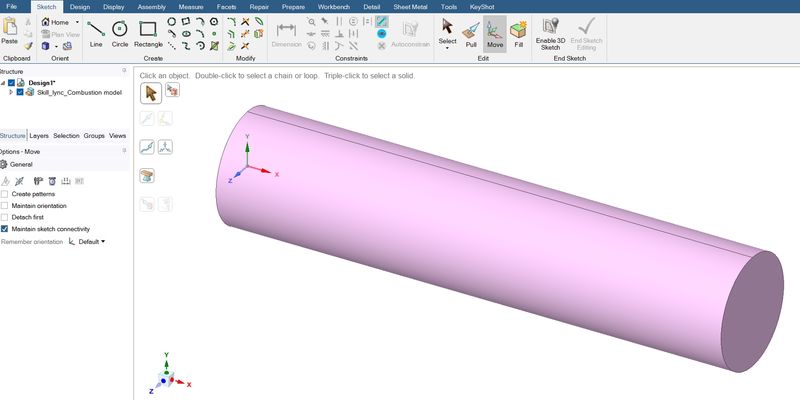The height and width of the screenshot is (400, 800).
Task: Click the Paste clipboard icon
Action: pyautogui.click(x=9, y=30)
